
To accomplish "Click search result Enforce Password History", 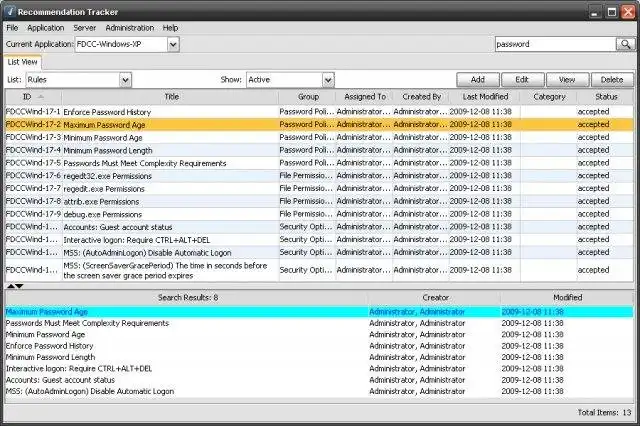I will [x=320, y=346].
